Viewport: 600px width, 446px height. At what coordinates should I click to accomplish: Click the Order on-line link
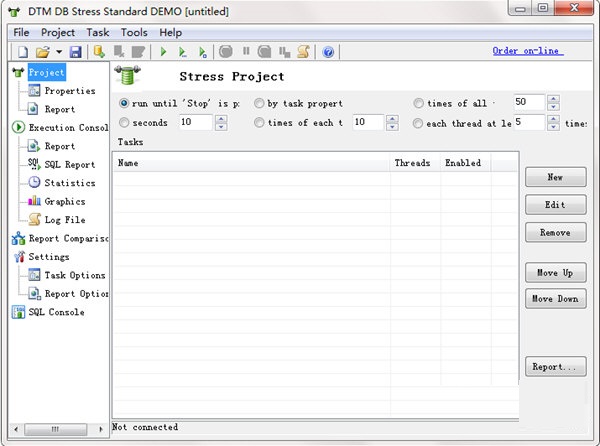coord(528,50)
